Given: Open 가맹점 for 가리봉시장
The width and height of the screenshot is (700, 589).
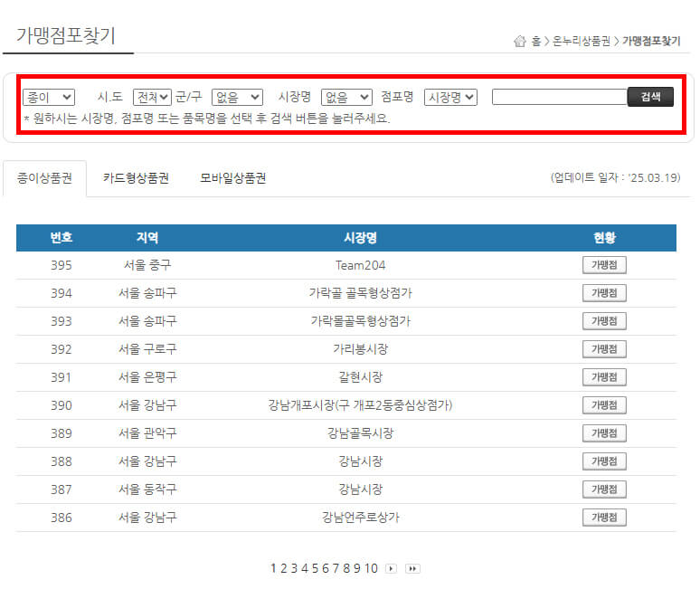Looking at the screenshot, I should 604,348.
